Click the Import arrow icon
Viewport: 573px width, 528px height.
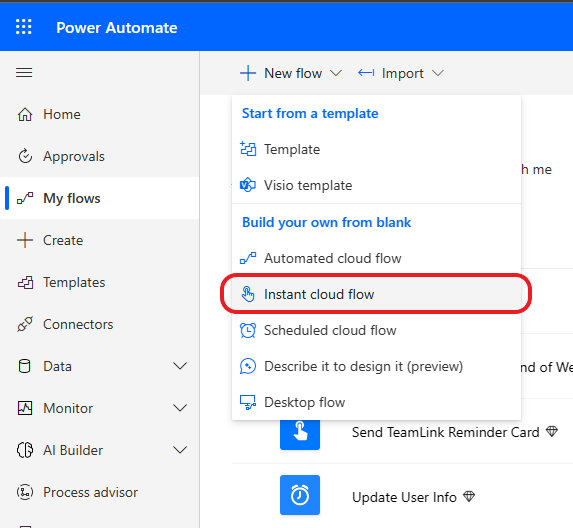(366, 73)
